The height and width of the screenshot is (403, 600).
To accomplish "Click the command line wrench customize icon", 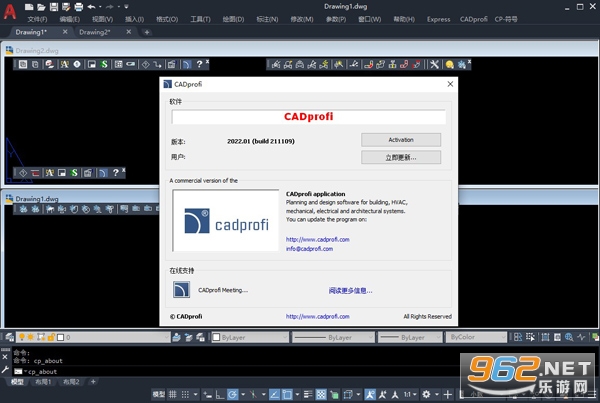I will [x=5, y=370].
